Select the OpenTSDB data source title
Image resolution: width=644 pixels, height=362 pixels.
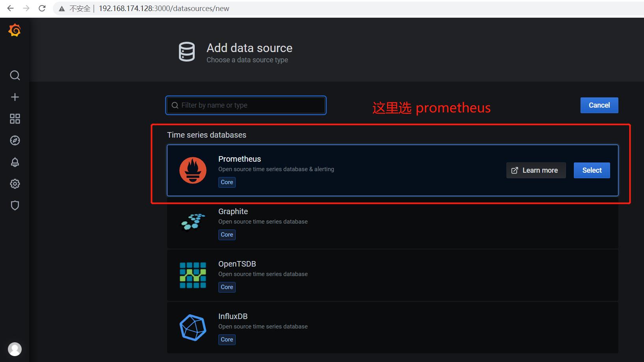[237, 264]
